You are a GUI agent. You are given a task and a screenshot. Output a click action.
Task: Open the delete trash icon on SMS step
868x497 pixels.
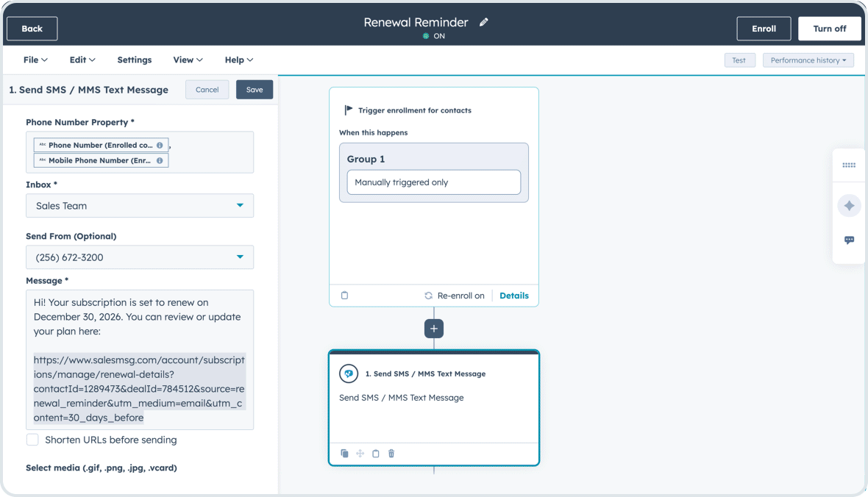click(391, 454)
